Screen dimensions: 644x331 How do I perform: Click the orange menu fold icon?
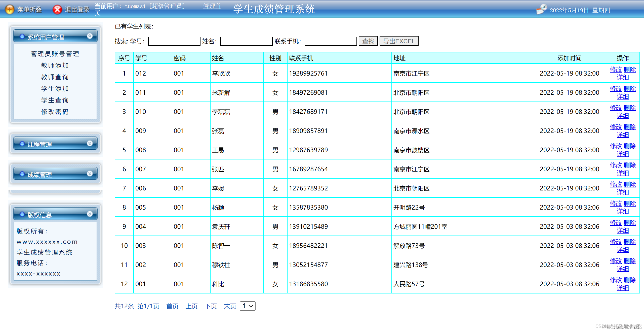tap(10, 10)
